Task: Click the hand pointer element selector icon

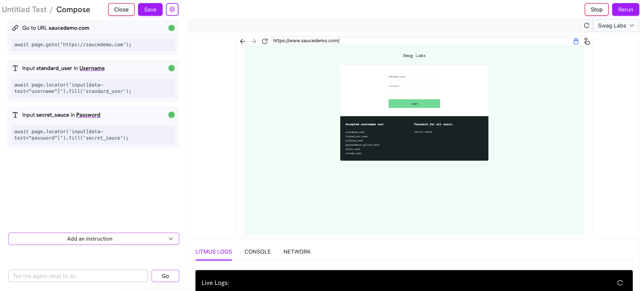Action: point(587,41)
